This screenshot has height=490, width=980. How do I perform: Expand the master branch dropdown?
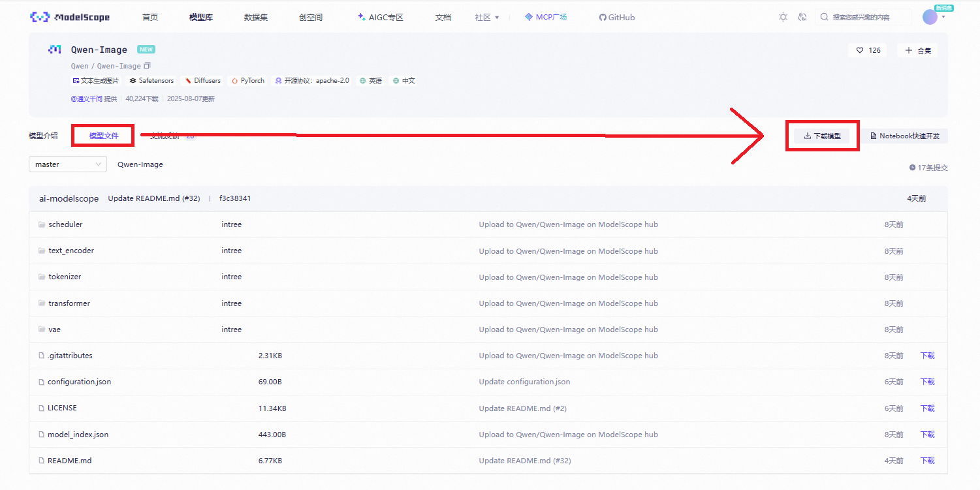pyautogui.click(x=68, y=164)
